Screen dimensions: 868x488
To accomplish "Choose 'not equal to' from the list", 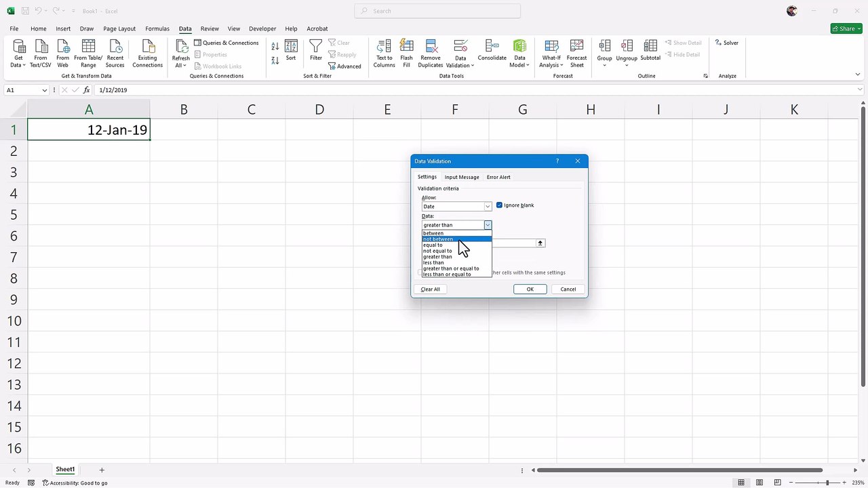I will coord(456,251).
